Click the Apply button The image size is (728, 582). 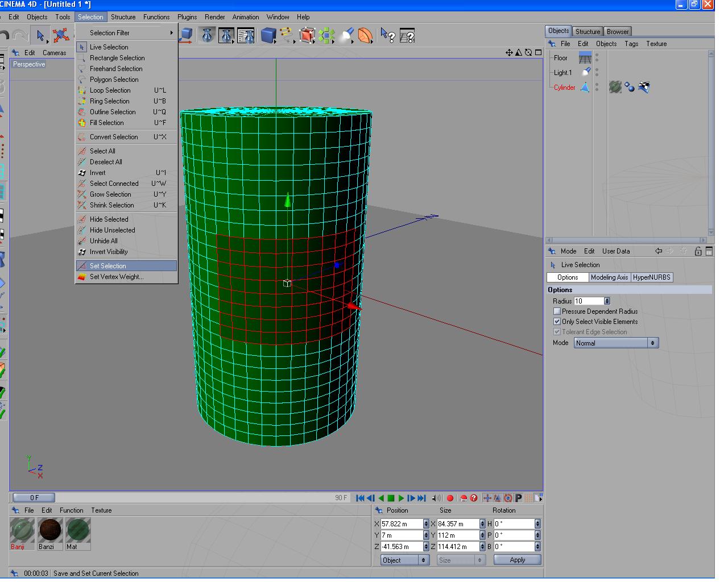[x=517, y=560]
